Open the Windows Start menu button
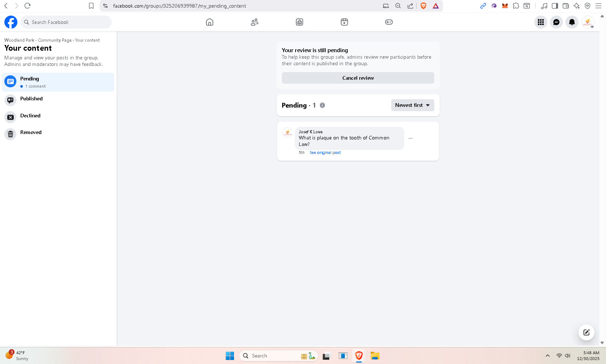The image size is (606, 364). coord(230,356)
